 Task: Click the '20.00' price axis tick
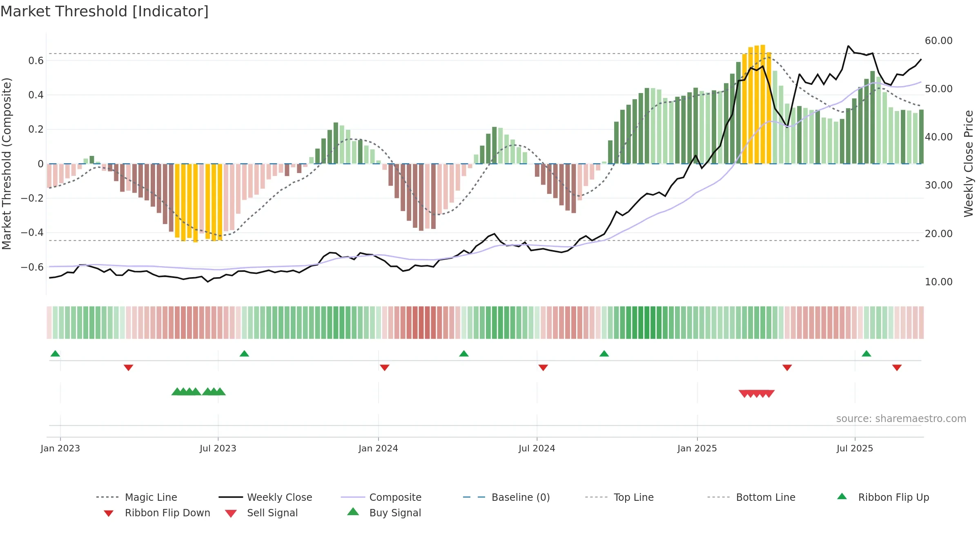click(x=939, y=234)
